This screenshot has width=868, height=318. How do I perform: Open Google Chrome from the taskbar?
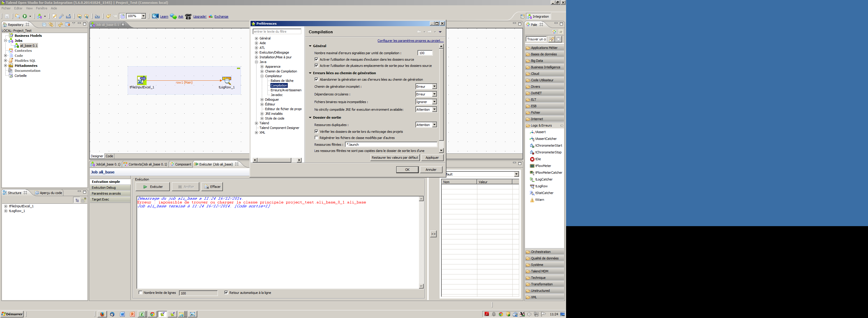click(x=152, y=314)
